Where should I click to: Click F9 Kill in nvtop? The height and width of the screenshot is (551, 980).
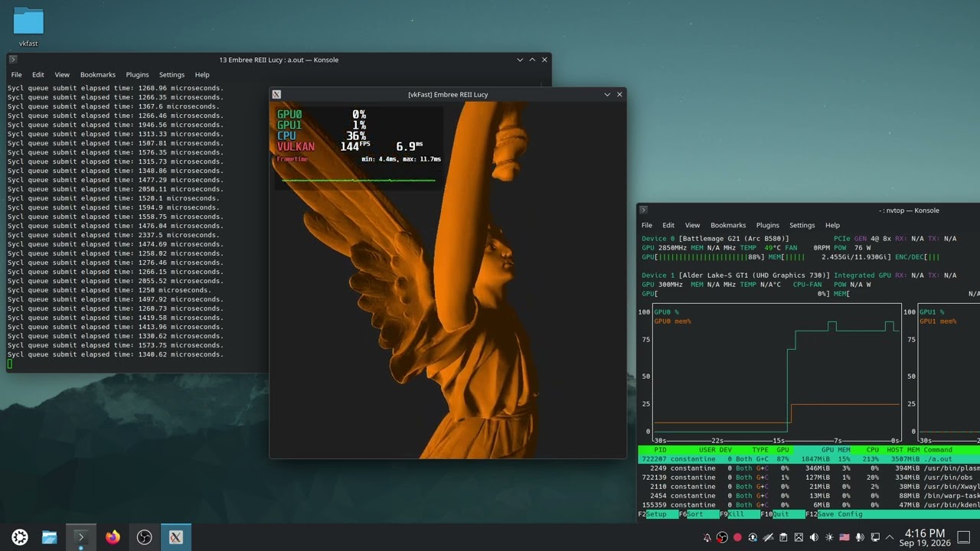[x=740, y=514]
